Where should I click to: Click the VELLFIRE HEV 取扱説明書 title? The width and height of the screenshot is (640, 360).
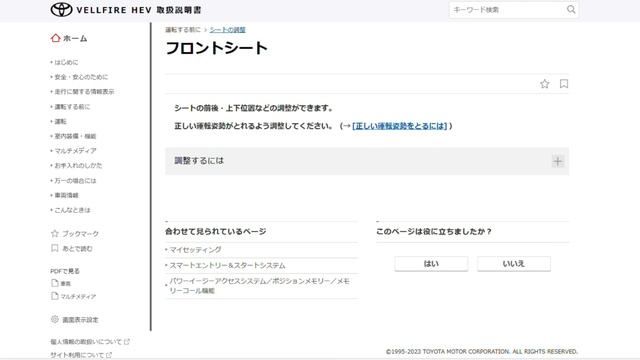pyautogui.click(x=139, y=10)
